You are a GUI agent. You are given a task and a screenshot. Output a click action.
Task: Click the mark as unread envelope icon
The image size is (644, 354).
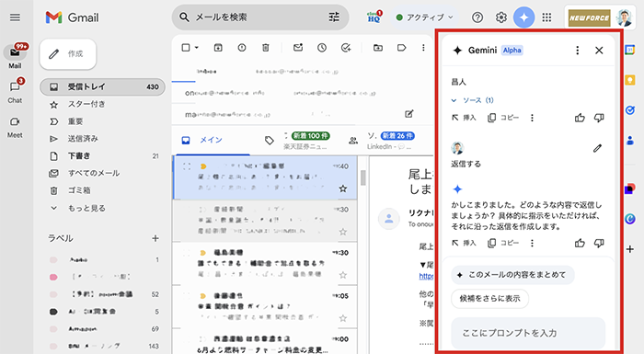[x=298, y=48]
